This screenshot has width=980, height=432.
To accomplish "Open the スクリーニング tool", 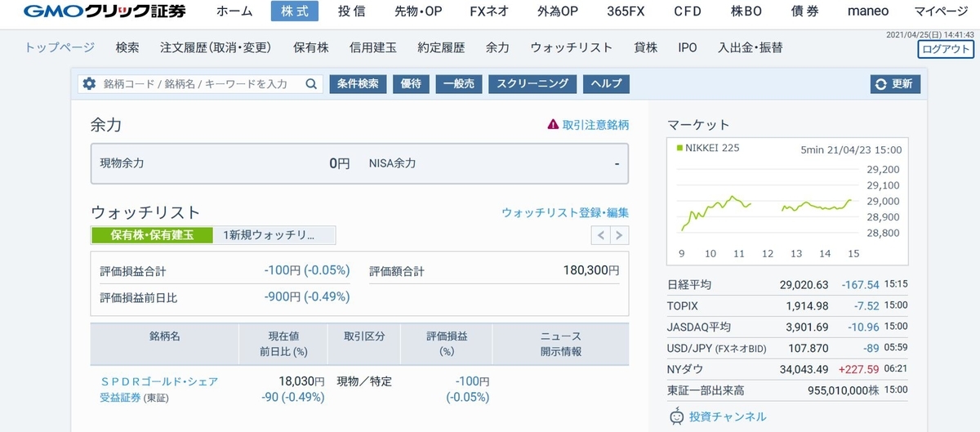I will pos(532,84).
